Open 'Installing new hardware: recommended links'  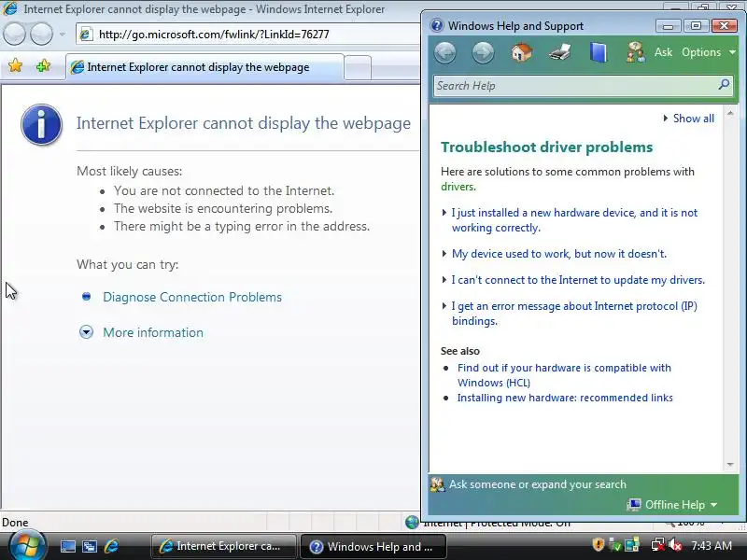[565, 398]
